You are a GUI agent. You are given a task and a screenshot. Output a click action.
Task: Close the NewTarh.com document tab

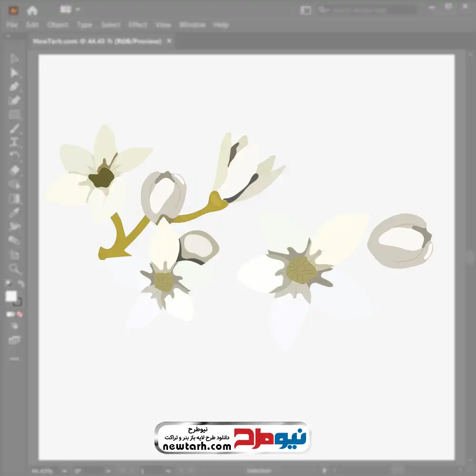click(169, 40)
